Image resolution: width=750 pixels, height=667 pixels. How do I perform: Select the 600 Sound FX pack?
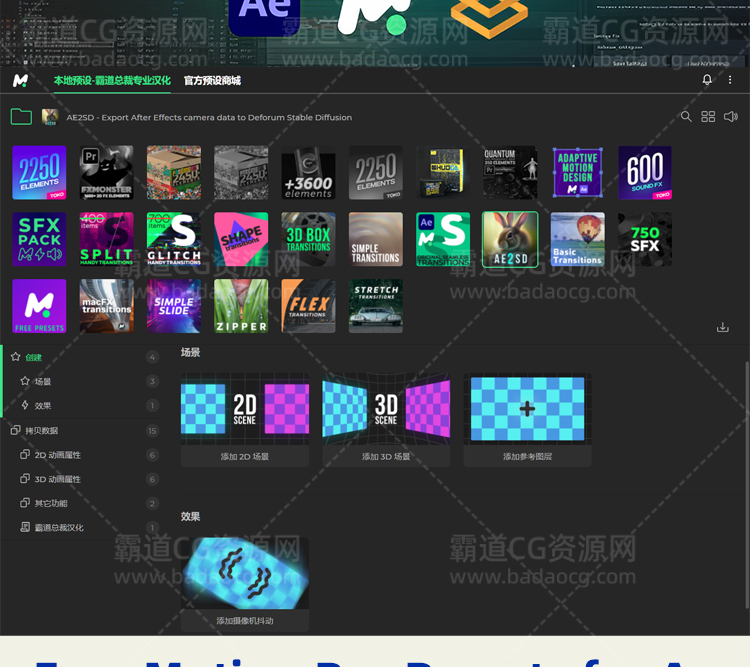[645, 173]
